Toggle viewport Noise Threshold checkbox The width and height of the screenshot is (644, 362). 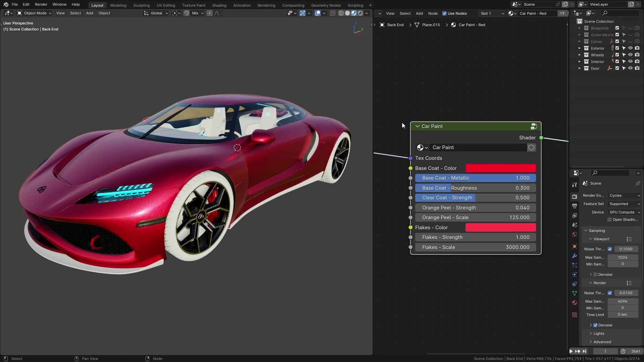click(610, 249)
